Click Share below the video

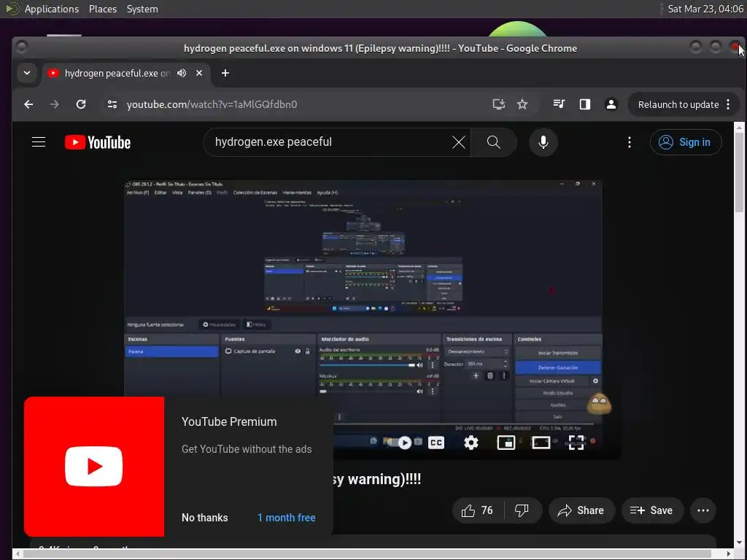581,510
